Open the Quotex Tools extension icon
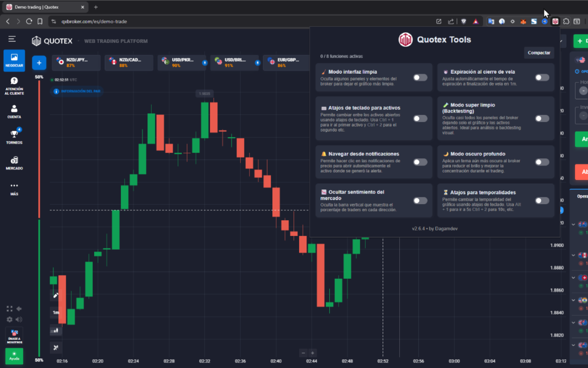This screenshot has width=588, height=368. (x=555, y=21)
